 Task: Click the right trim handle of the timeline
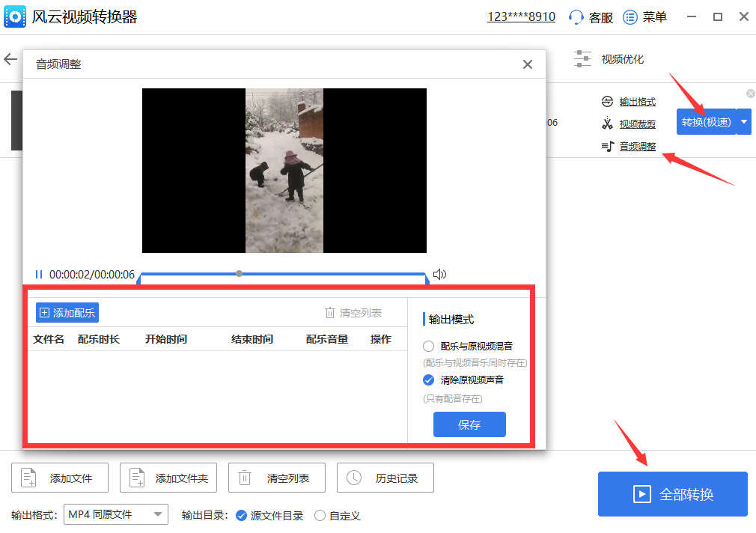pos(427,278)
